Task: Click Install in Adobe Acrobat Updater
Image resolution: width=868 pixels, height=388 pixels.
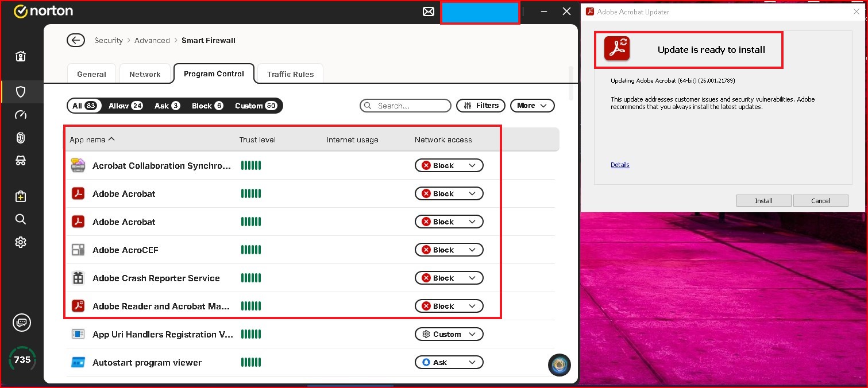Action: coord(763,201)
